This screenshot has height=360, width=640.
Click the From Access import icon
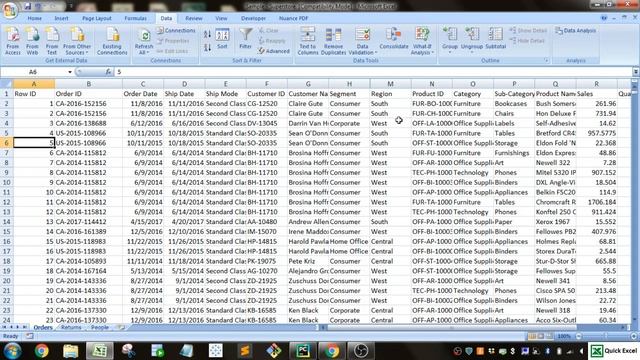point(13,41)
